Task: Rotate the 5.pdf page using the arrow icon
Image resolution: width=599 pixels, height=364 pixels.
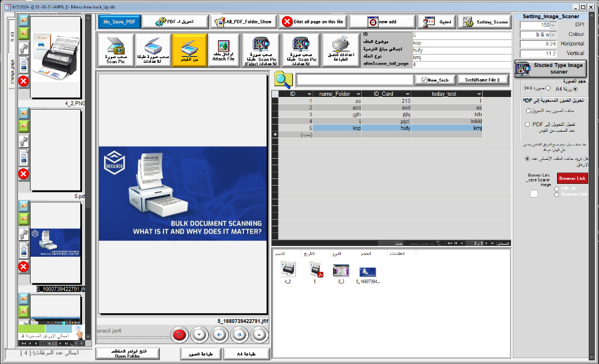Action: [x=24, y=141]
